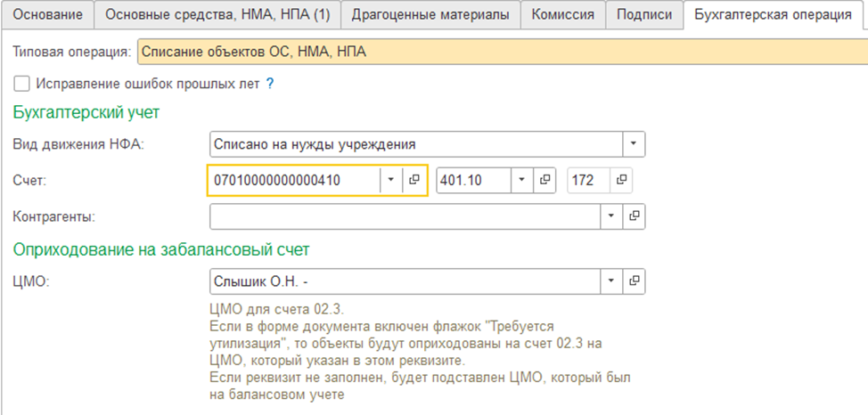Click the 172 KOSGU field
The height and width of the screenshot is (415, 868).
click(x=588, y=181)
